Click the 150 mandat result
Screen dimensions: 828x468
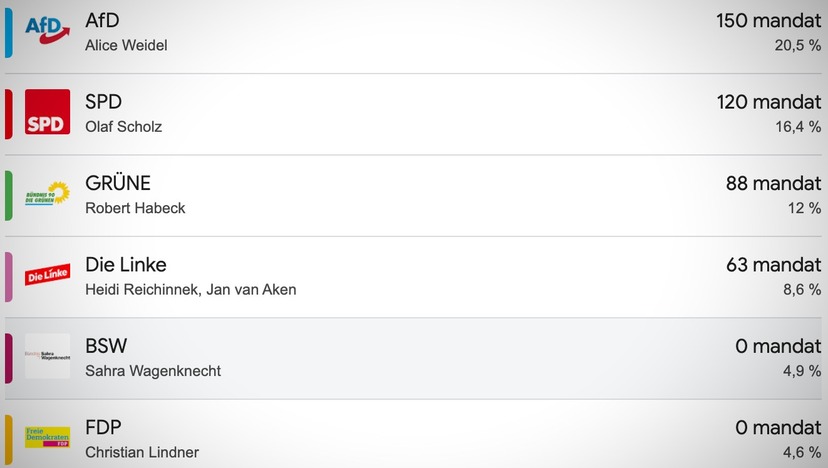coord(768,21)
